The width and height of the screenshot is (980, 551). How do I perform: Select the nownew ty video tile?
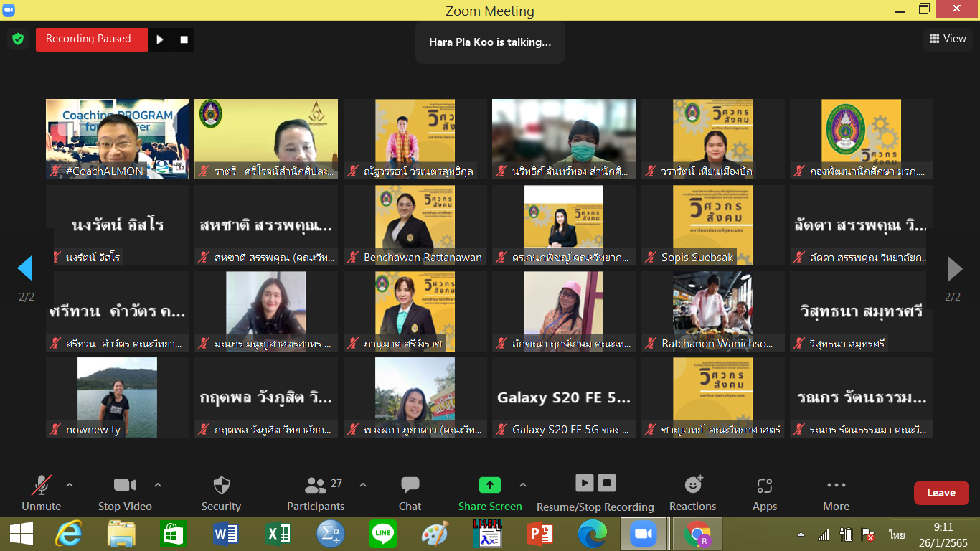(118, 397)
